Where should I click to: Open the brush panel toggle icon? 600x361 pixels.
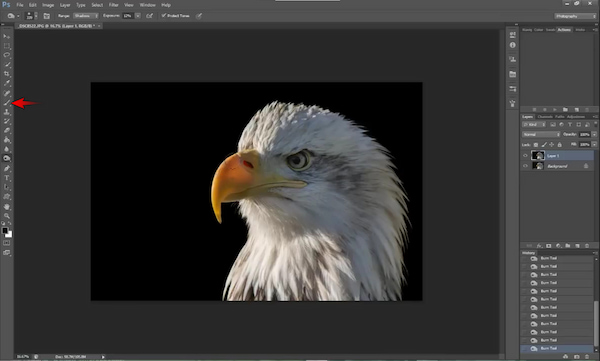pyautogui.click(x=46, y=16)
